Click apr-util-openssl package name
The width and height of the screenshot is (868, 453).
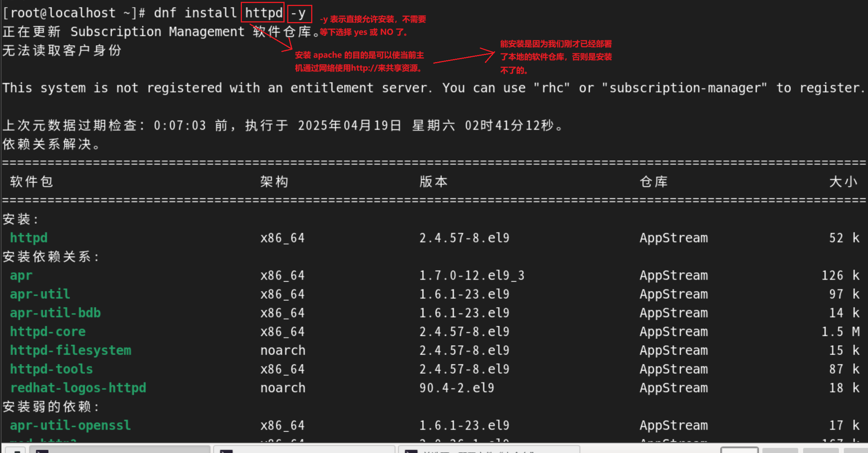[70, 425]
